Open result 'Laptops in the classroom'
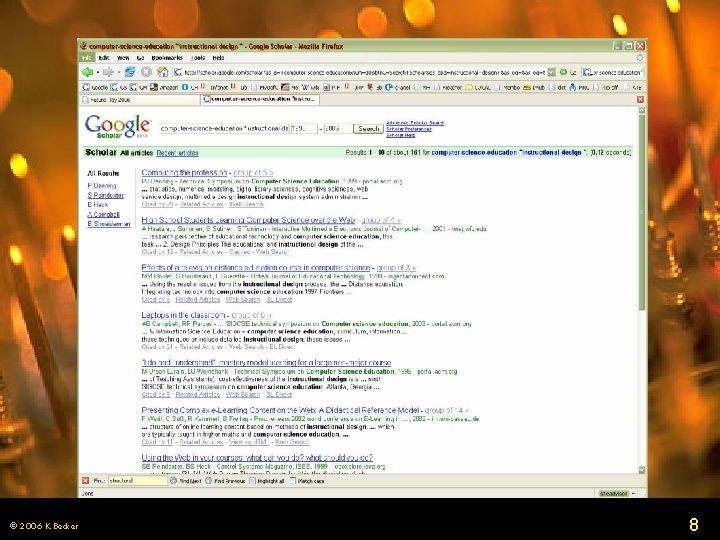Image resolution: width=720 pixels, height=540 pixels. click(183, 315)
